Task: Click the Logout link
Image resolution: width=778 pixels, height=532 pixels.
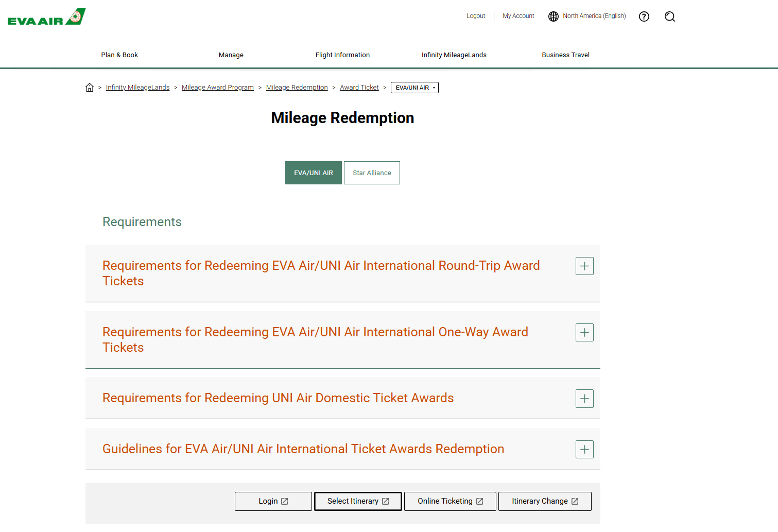Action: click(476, 16)
